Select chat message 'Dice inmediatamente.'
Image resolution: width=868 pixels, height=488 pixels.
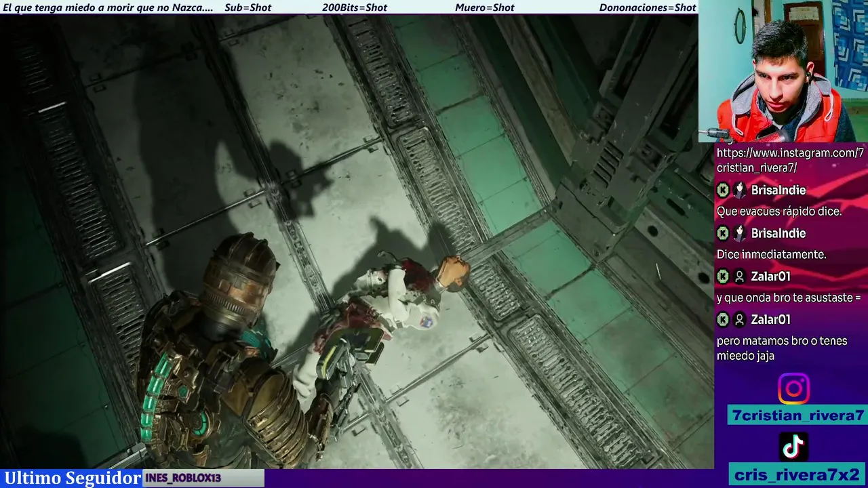tap(771, 255)
